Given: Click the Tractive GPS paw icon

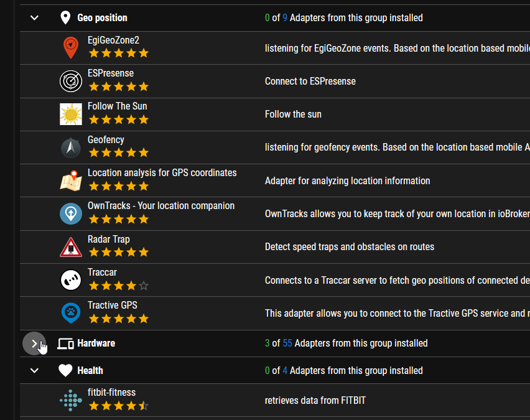Looking at the screenshot, I should [x=71, y=313].
